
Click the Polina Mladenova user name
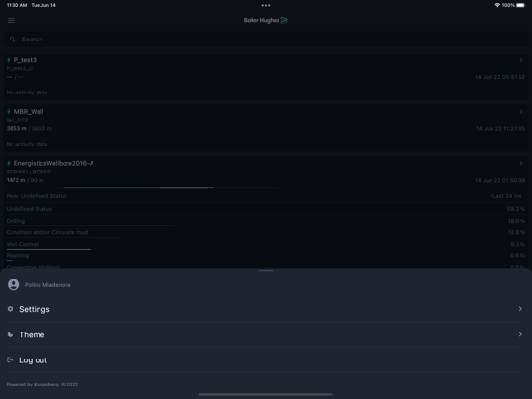48,285
